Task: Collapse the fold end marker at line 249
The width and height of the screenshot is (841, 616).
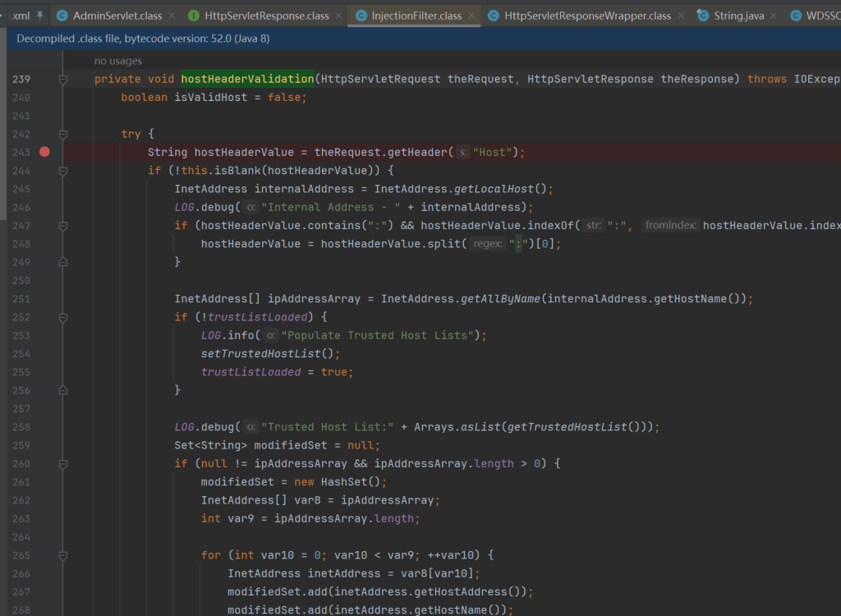Action: [x=62, y=262]
